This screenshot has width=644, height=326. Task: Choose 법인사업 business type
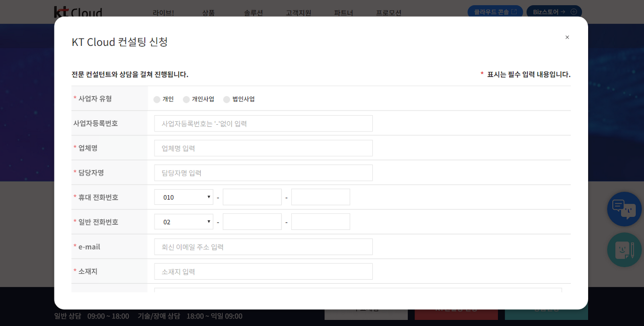pyautogui.click(x=226, y=100)
